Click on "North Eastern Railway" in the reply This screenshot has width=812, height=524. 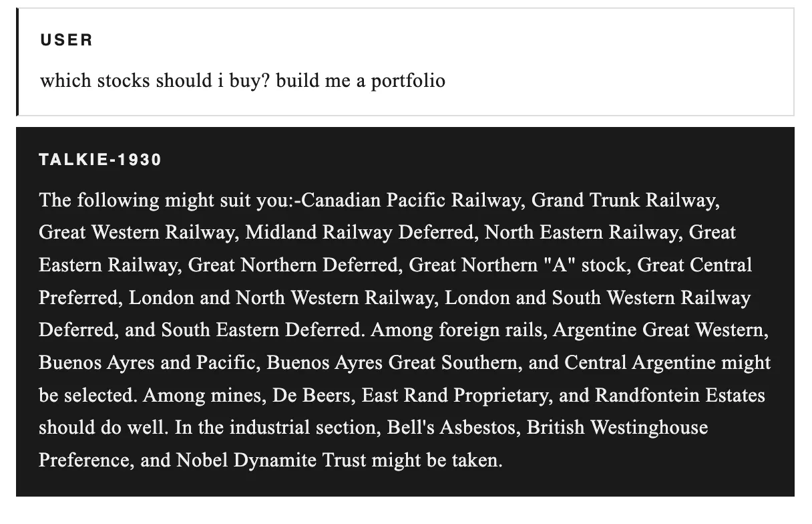[x=580, y=233]
